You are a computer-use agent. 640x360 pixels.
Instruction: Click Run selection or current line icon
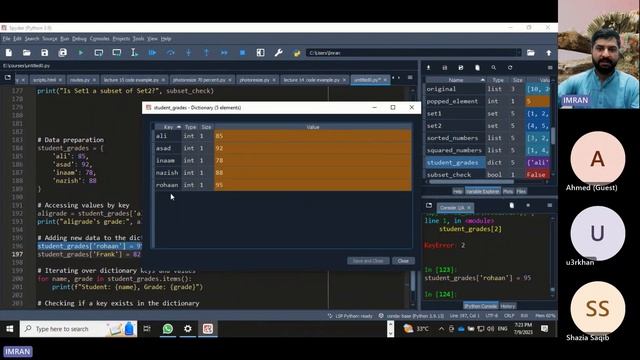(134, 53)
